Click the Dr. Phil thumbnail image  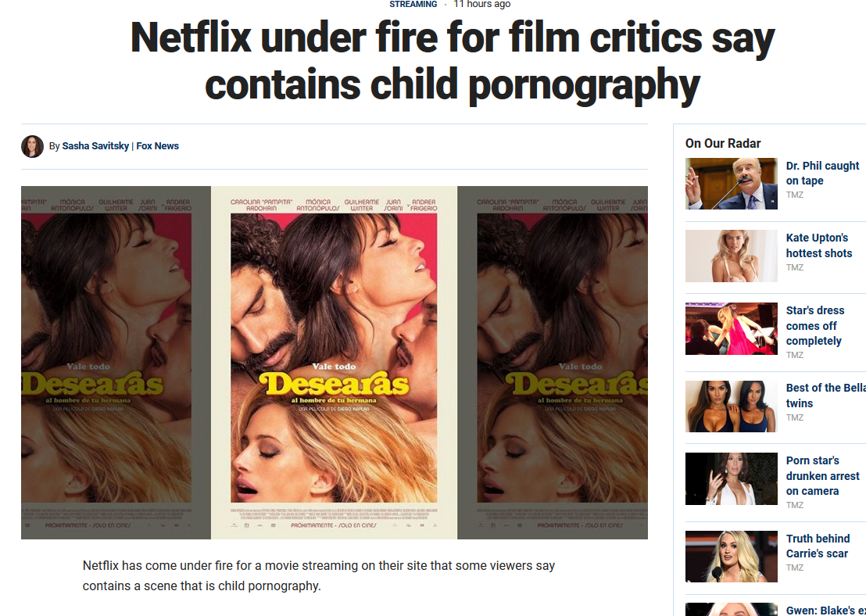tap(732, 184)
